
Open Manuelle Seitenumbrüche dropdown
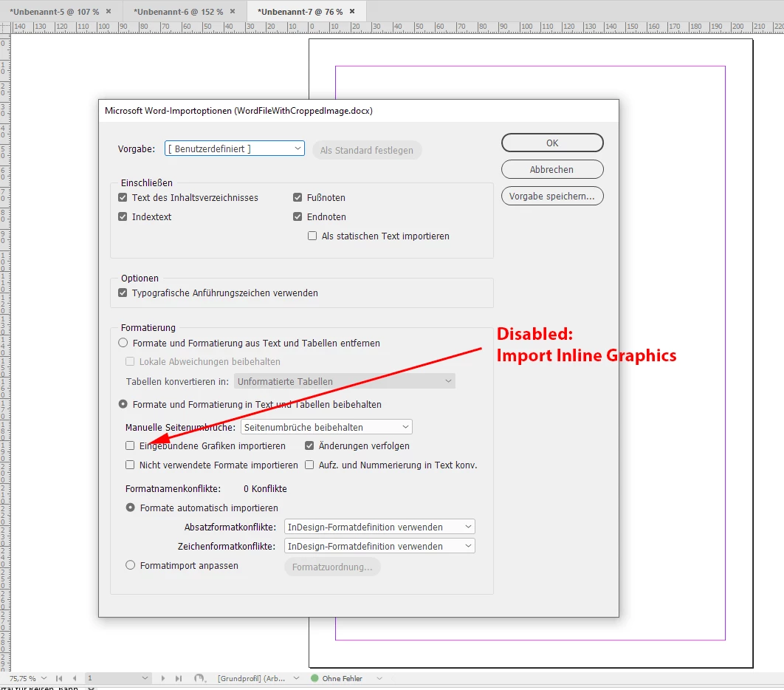click(x=326, y=427)
